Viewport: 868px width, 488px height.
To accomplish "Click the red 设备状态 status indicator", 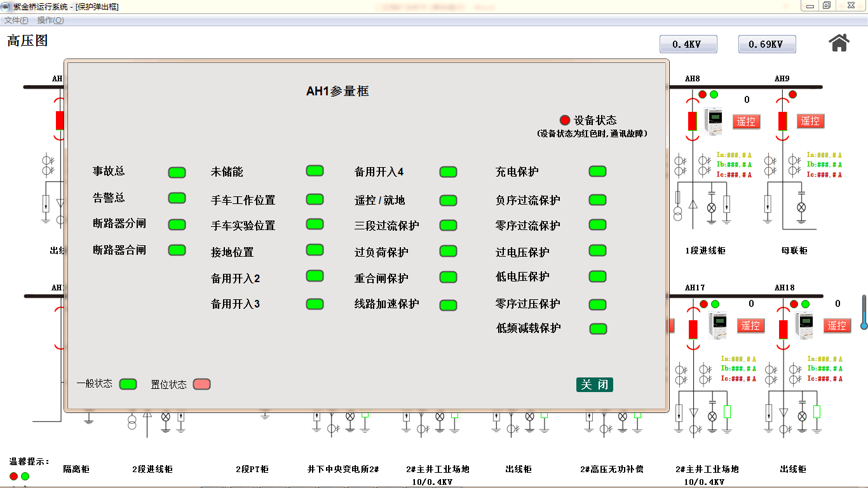I will [564, 120].
